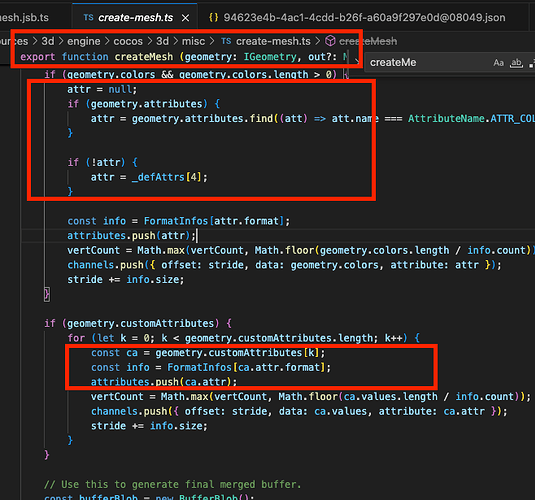The width and height of the screenshot is (535, 500).
Task: Click the line 'attributes.push(attr);'
Action: coord(131,235)
